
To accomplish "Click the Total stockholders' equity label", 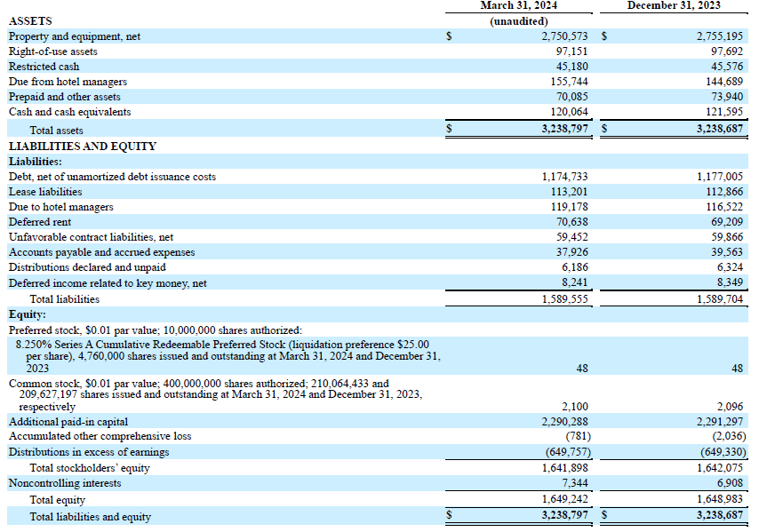I will (90, 468).
